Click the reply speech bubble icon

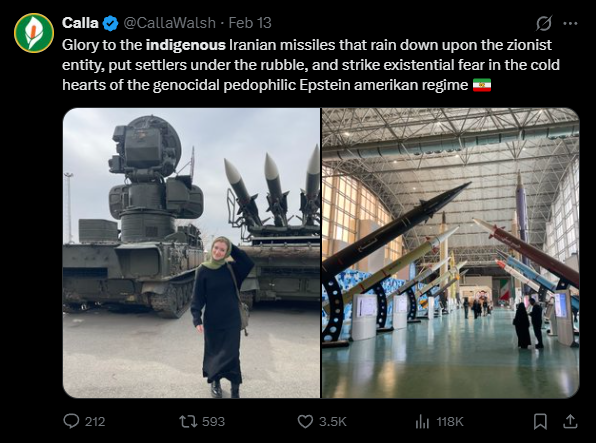(71, 421)
